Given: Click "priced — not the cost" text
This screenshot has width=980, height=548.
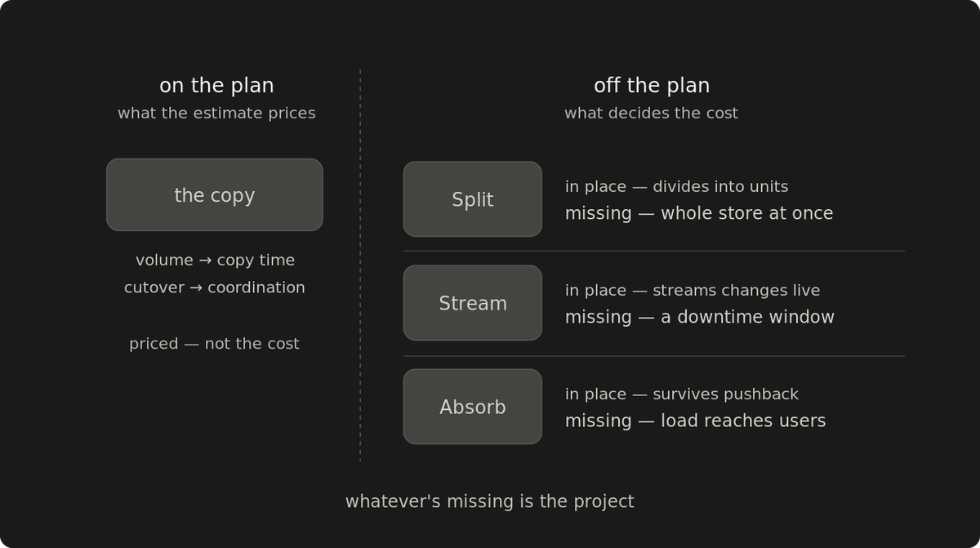Looking at the screenshot, I should pyautogui.click(x=214, y=344).
